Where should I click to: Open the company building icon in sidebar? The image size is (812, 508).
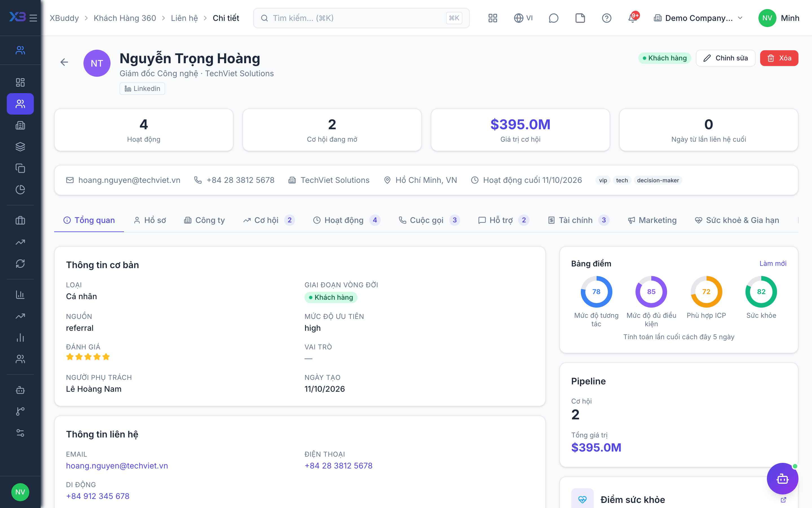click(20, 125)
